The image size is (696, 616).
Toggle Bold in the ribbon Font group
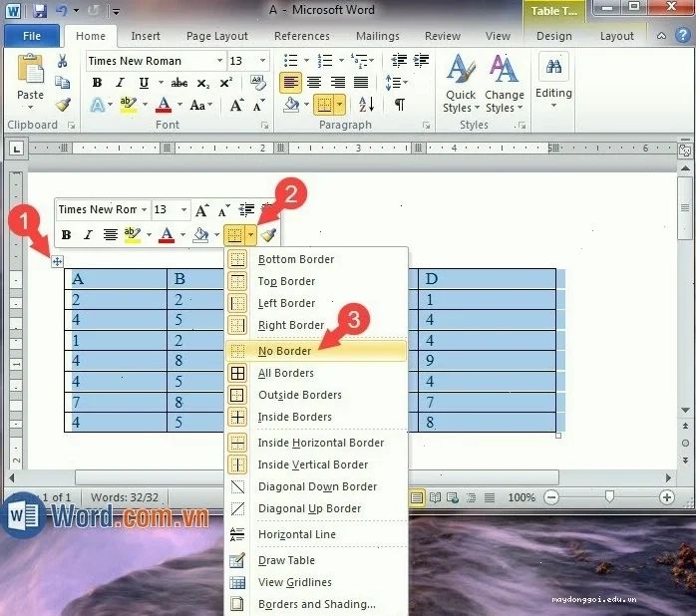(97, 83)
